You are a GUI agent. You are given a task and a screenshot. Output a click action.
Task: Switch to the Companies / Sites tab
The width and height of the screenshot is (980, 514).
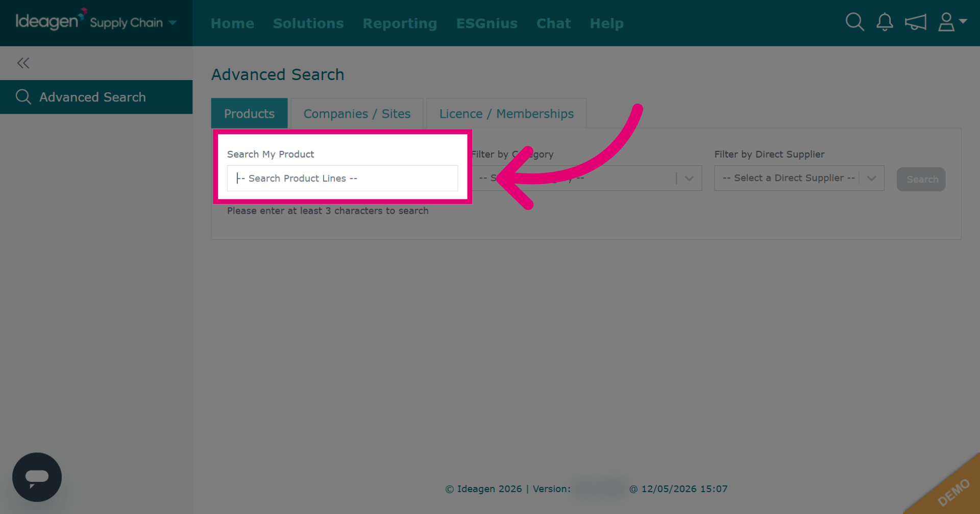click(357, 114)
